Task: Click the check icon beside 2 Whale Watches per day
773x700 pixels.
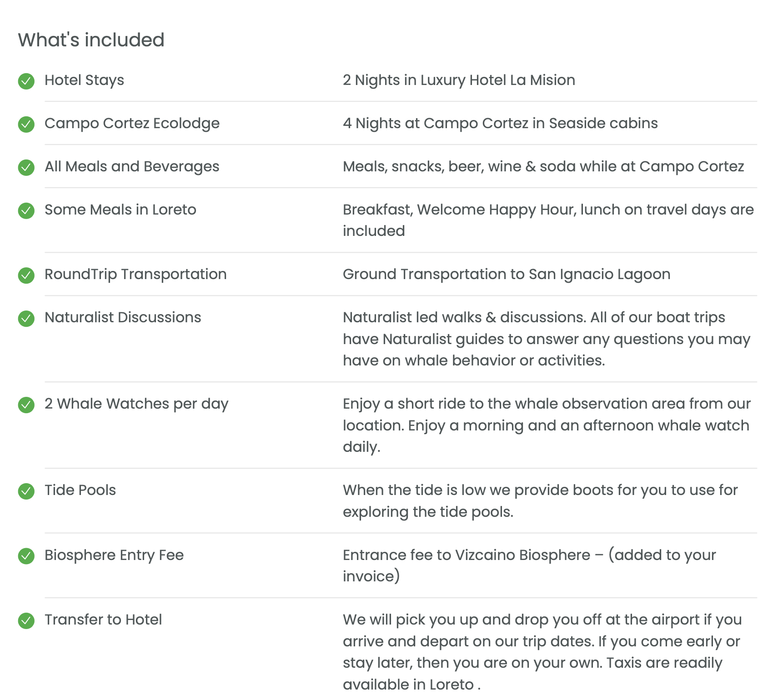Action: pyautogui.click(x=26, y=405)
